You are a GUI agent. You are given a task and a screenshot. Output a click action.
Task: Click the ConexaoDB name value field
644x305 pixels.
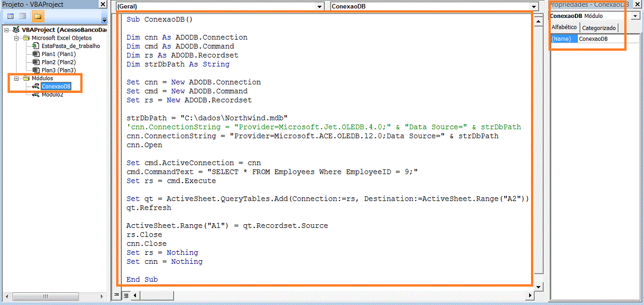[x=609, y=39]
